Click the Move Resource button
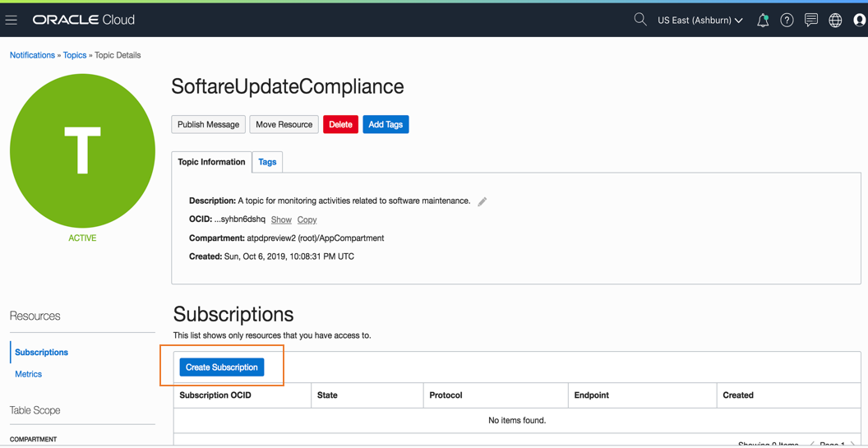Viewport: 868px width, 448px height. tap(284, 125)
